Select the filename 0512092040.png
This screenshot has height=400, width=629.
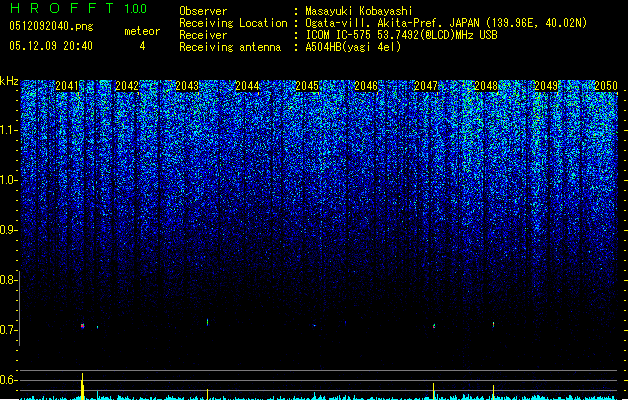point(51,26)
